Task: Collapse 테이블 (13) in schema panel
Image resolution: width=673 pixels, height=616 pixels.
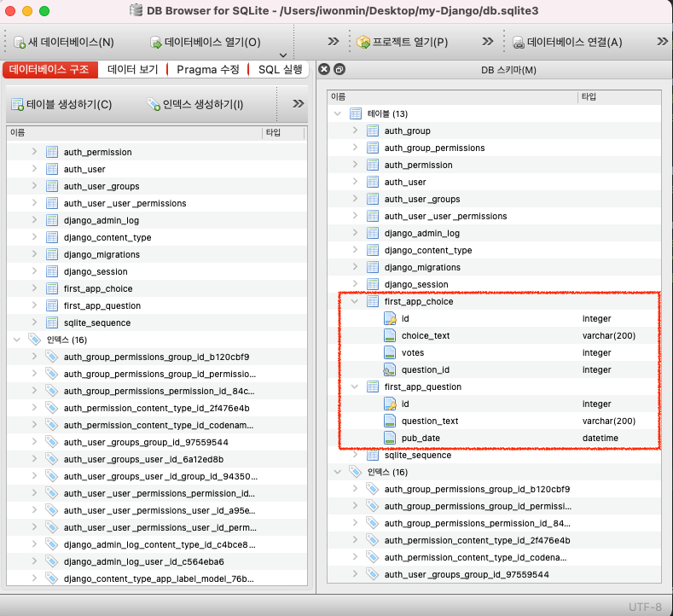Action: (338, 113)
